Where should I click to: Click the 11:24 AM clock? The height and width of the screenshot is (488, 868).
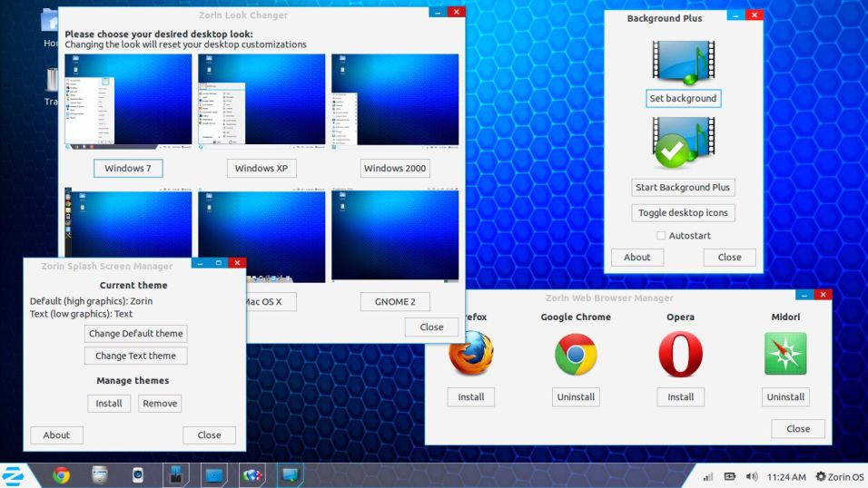pyautogui.click(x=786, y=477)
